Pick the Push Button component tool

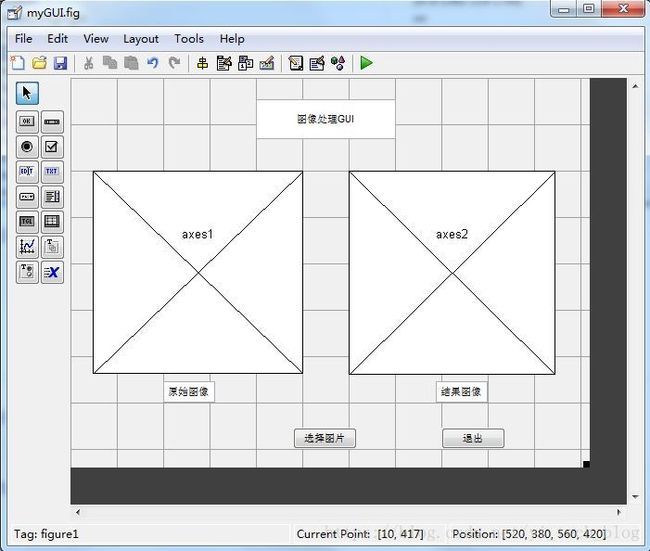tap(27, 122)
